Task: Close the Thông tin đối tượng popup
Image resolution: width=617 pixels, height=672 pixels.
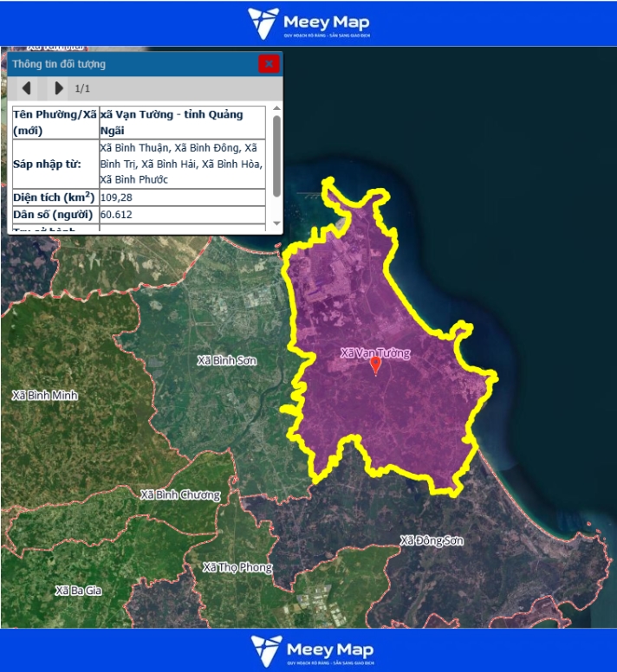Action: pos(269,64)
